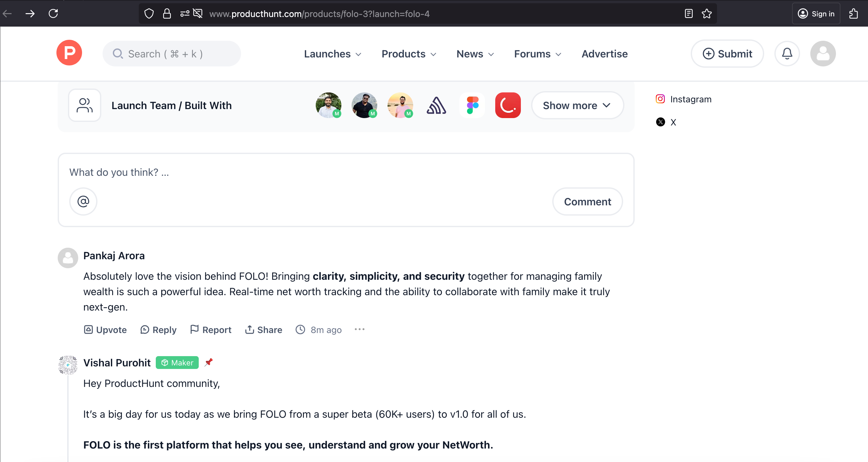The image size is (868, 462).
Task: Click the Product Hunt logo icon
Action: (x=69, y=53)
